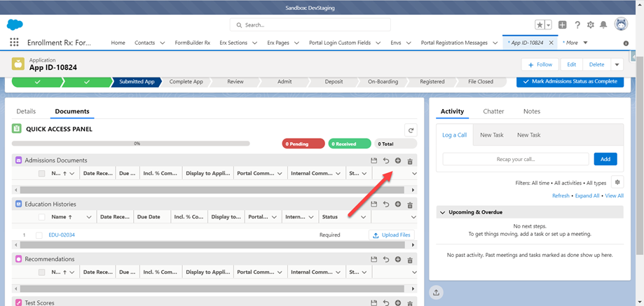Switch to the Chatter tab

click(x=493, y=111)
